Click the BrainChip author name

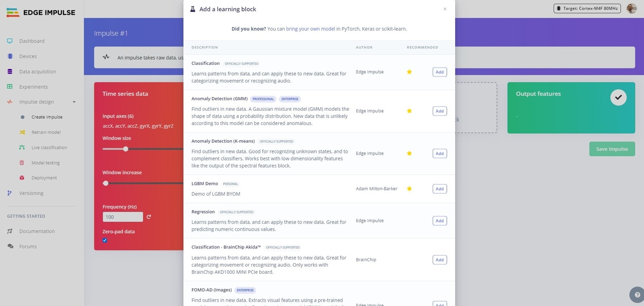(x=366, y=260)
